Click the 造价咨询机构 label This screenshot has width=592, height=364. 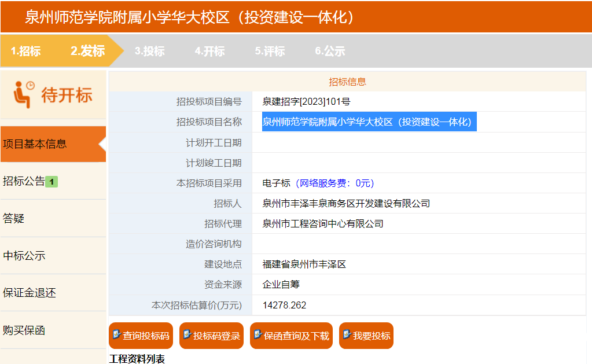pos(214,244)
